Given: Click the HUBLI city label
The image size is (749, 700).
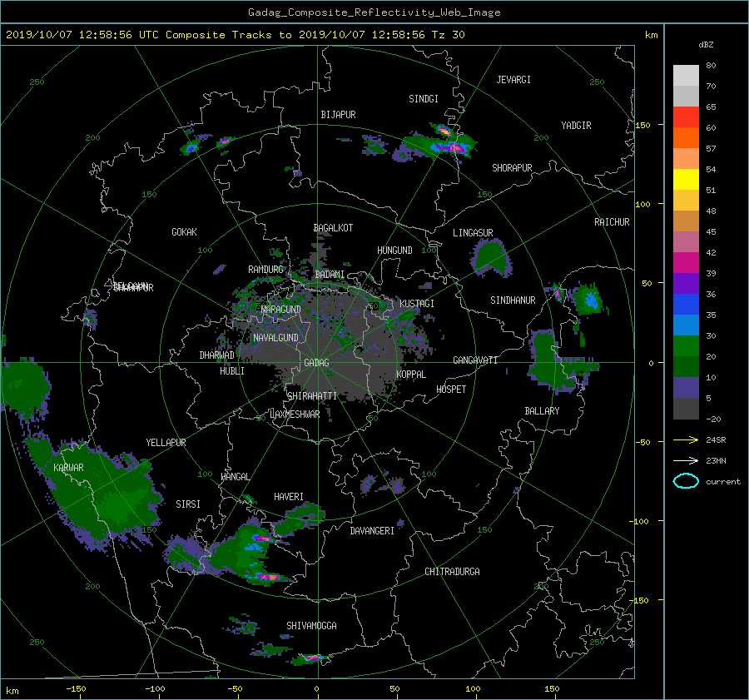Looking at the screenshot, I should click(232, 371).
